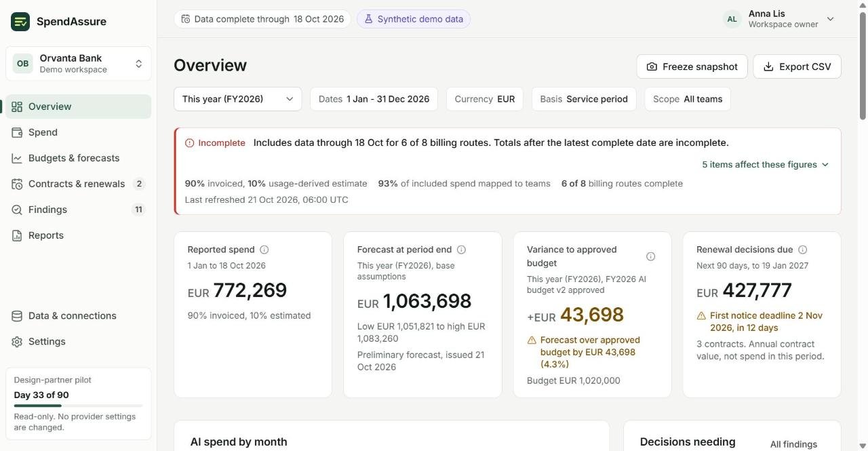Click the All findings link
Image resolution: width=868 pixels, height=451 pixels.
click(793, 444)
